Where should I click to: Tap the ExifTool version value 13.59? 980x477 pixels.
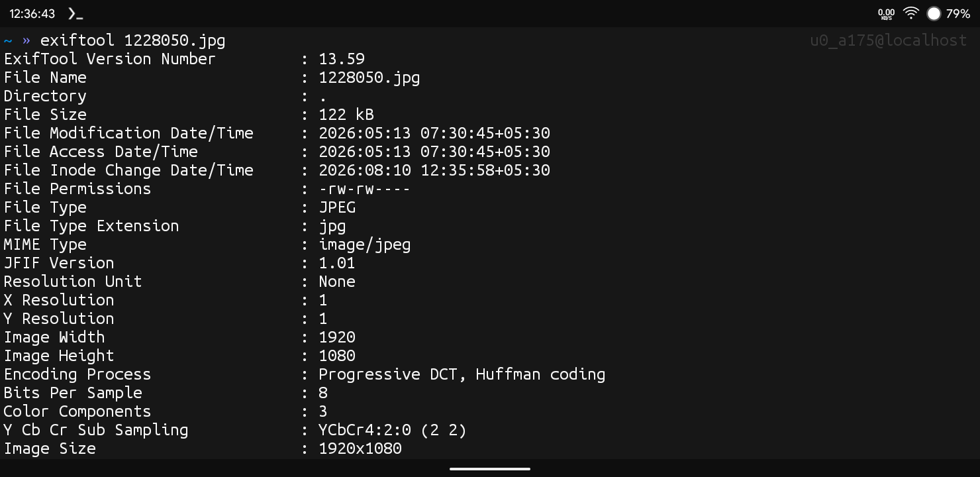click(342, 59)
